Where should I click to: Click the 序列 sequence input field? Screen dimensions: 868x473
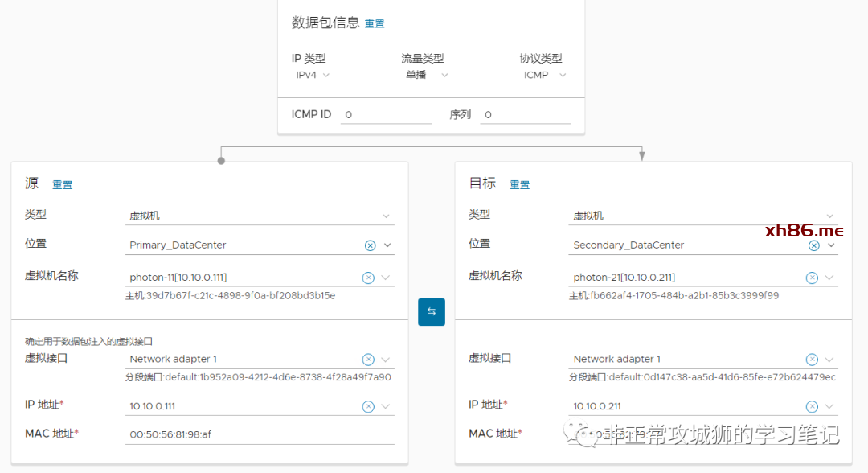coord(526,115)
